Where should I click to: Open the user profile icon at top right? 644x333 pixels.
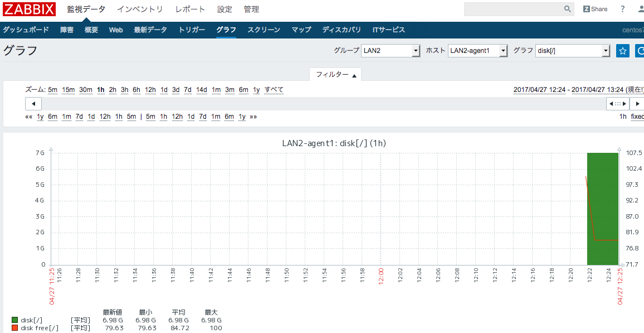click(x=641, y=8)
